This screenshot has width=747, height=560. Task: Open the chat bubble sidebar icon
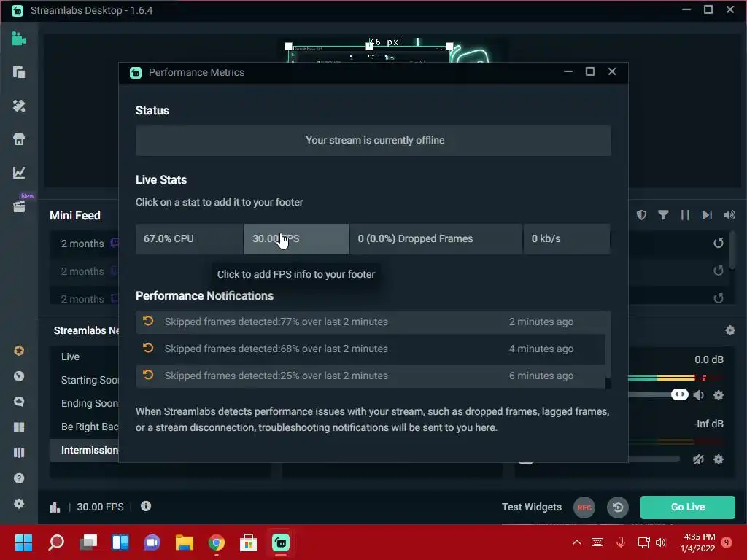[18, 402]
